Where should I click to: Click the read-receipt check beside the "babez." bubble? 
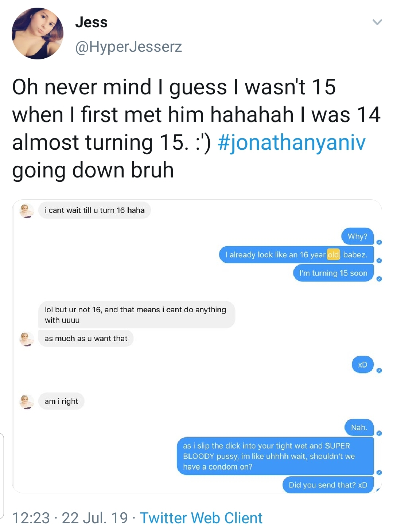tap(379, 261)
